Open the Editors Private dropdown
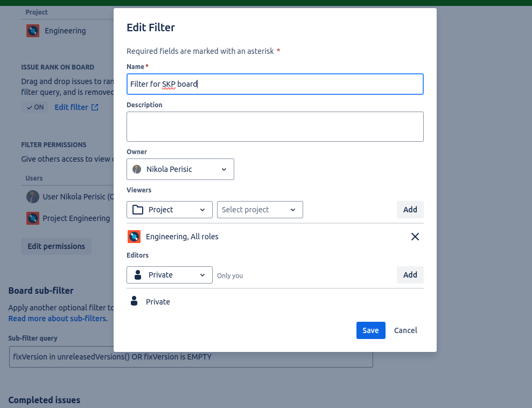The width and height of the screenshot is (532, 408). point(170,275)
